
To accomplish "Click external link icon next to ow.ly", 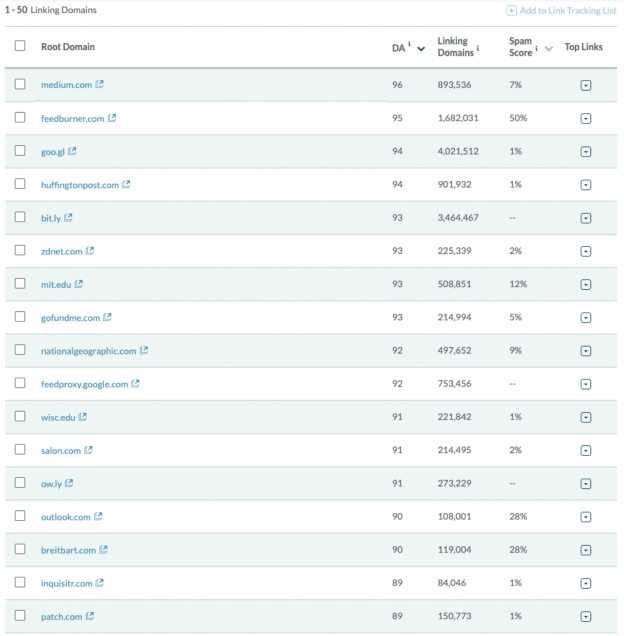I will pos(69,483).
